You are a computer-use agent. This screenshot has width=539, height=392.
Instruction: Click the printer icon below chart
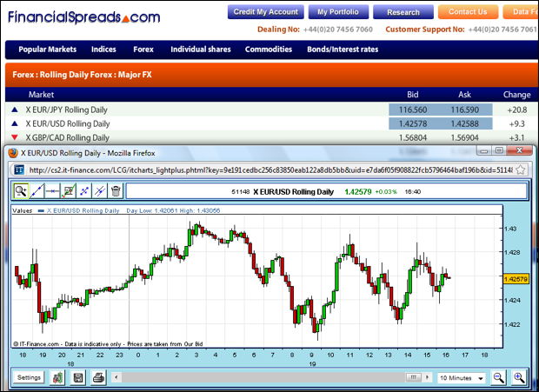(x=98, y=378)
